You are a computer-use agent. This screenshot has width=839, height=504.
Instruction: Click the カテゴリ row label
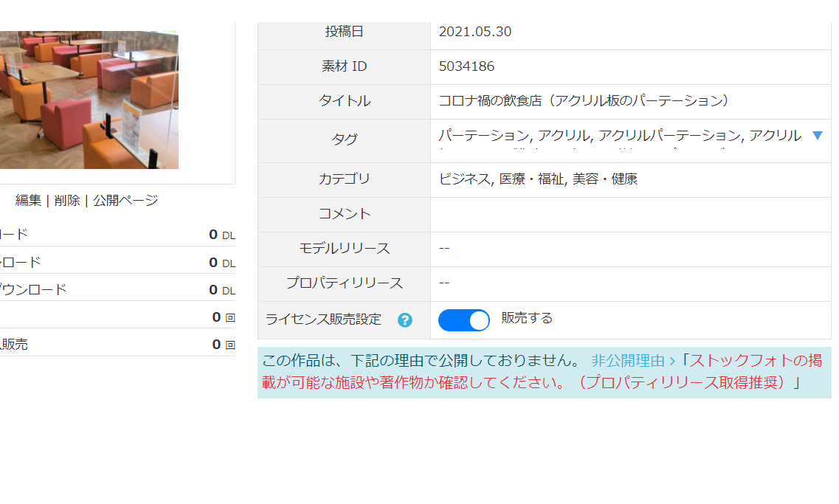344,179
